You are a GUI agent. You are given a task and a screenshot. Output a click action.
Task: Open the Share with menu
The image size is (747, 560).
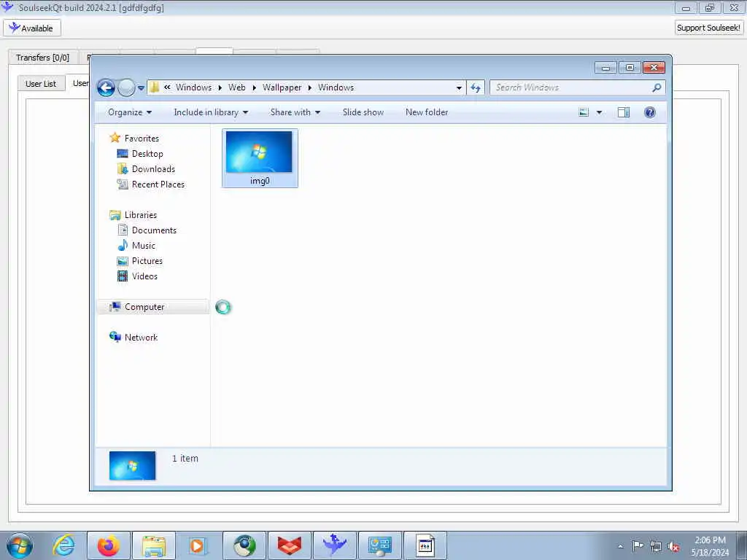tap(295, 112)
